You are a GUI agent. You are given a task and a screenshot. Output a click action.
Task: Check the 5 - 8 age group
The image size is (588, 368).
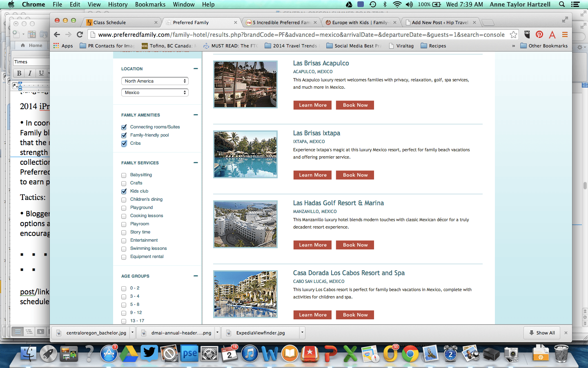pos(124,305)
